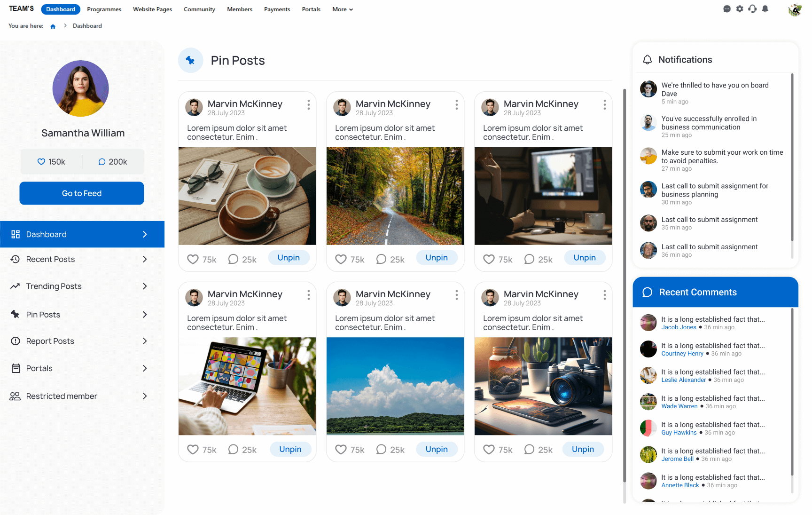812x515 pixels.
Task: Click Samantha William's profile picture
Action: pyautogui.click(x=80, y=88)
